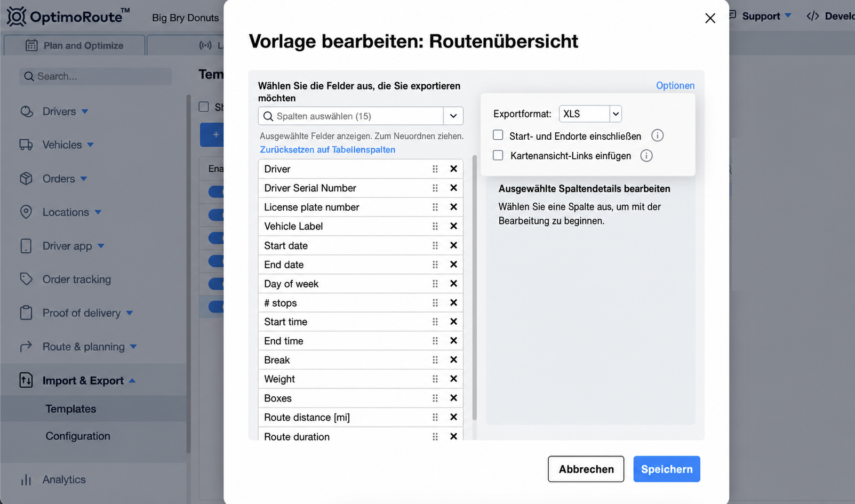Screen dimensions: 855x504
Task: Select the Boxes field row
Action: (x=361, y=398)
